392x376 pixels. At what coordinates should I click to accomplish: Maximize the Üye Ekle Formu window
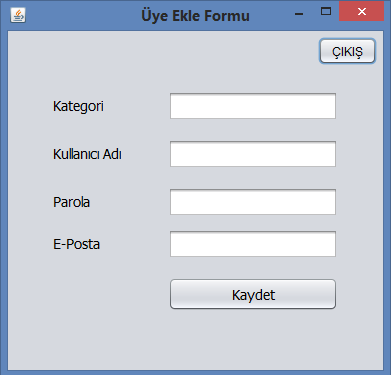tap(326, 11)
